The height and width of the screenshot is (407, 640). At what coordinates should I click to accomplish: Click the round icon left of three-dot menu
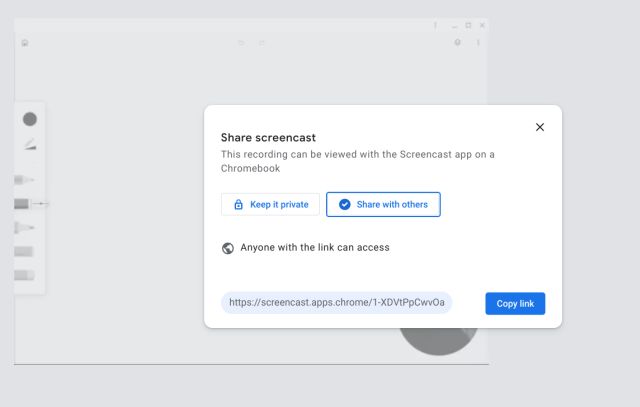(x=458, y=42)
